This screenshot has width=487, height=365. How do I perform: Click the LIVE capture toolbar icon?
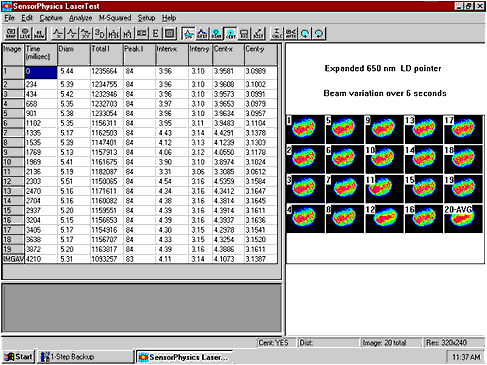click(x=25, y=33)
